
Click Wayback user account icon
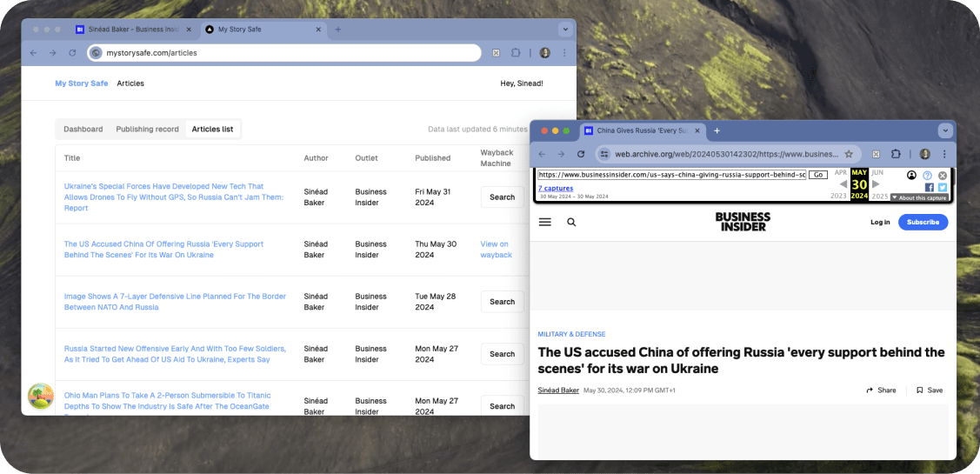[x=912, y=175]
